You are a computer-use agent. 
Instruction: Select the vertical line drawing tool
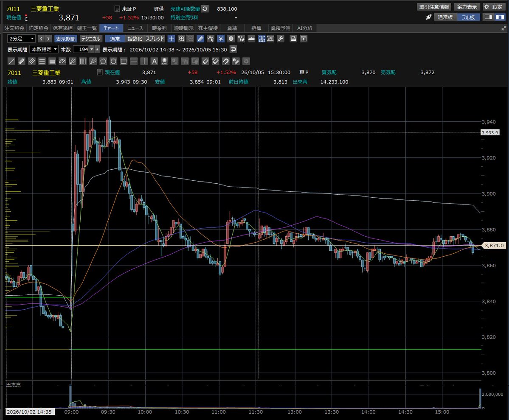[x=144, y=61]
